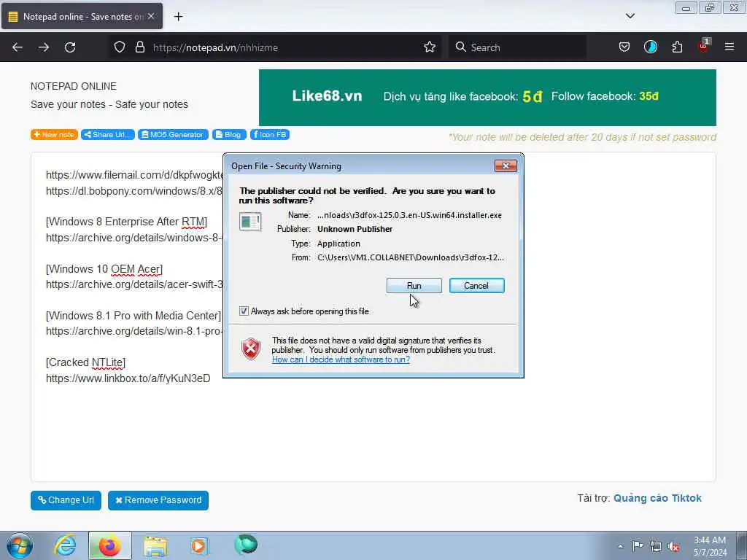Close the Notepad online tab

click(x=151, y=16)
